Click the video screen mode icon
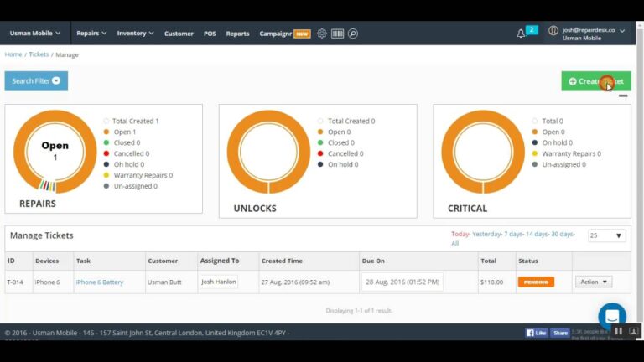644x362 pixels. click(x=634, y=331)
